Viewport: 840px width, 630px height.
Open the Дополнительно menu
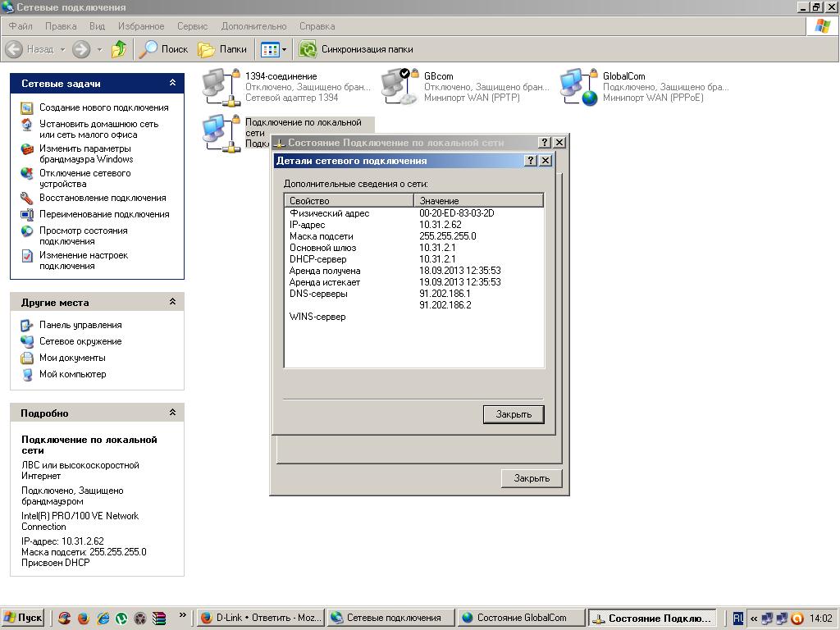(x=253, y=26)
